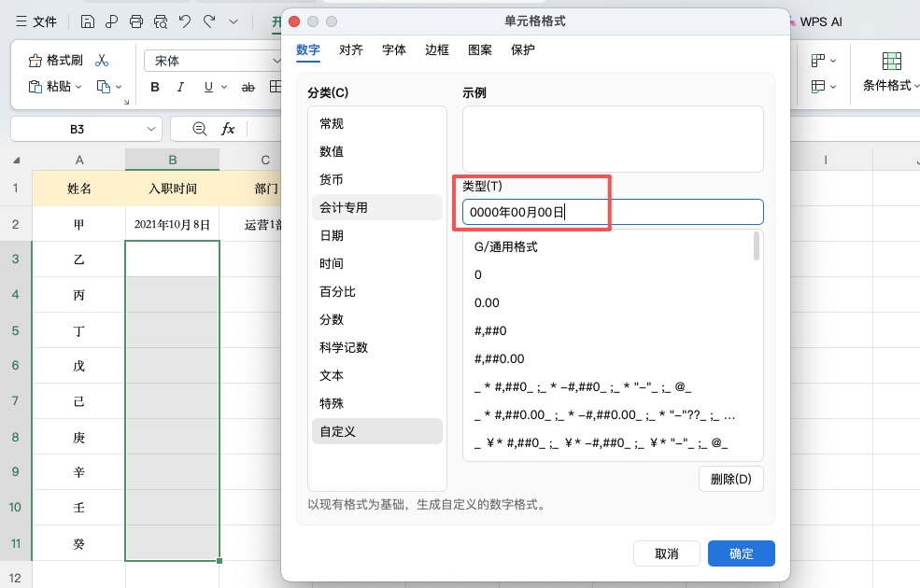Select 自定义 category
The width and height of the screenshot is (920, 588).
[x=377, y=431]
